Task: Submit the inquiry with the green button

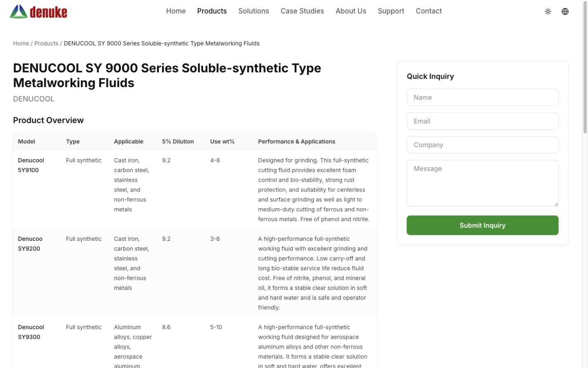Action: 482,225
